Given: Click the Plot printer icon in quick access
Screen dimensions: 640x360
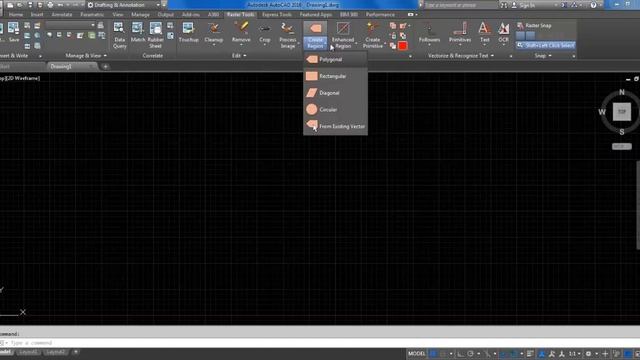Looking at the screenshot, I should click(50, 5).
